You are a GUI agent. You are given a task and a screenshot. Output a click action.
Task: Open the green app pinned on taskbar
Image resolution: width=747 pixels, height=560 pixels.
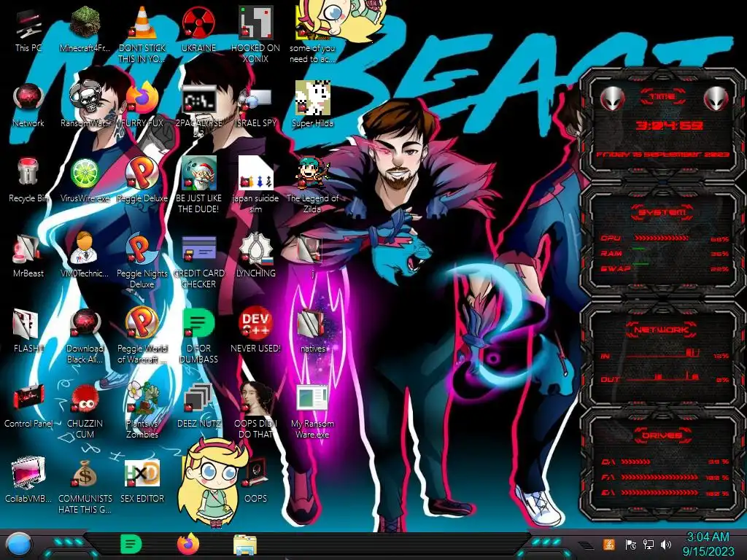(131, 544)
